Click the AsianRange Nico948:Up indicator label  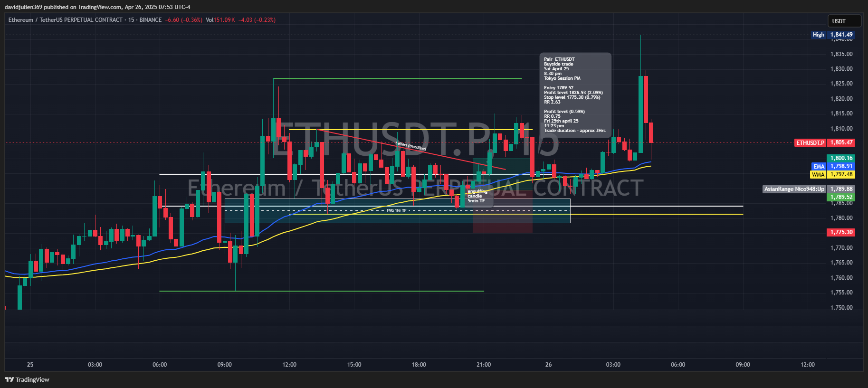(794, 189)
